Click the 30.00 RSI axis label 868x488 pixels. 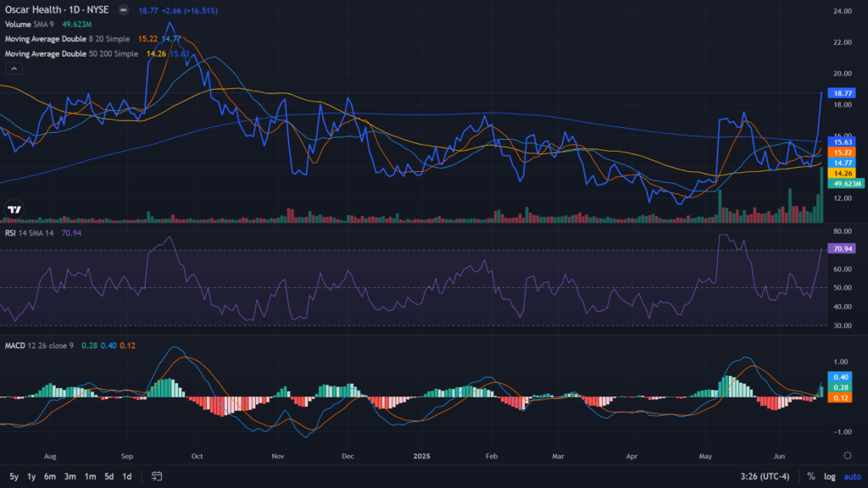coord(843,325)
